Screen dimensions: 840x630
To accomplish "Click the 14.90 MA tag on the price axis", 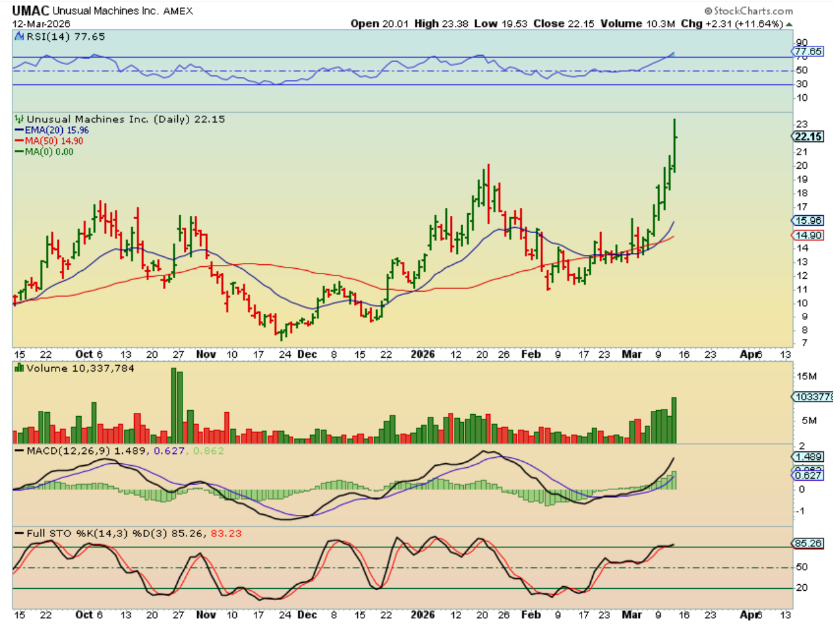I will coord(809,236).
